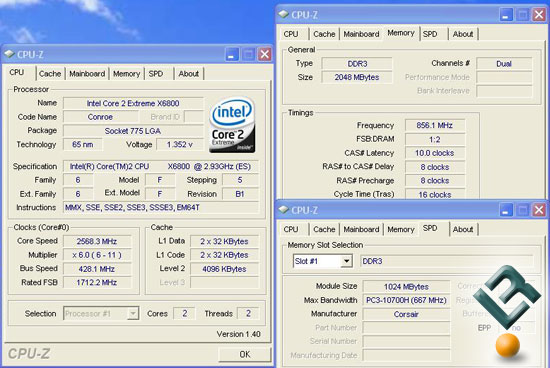Screen dimensions: 550x368
Task: Click the Voltage value '1.352 v'
Action: (180, 145)
